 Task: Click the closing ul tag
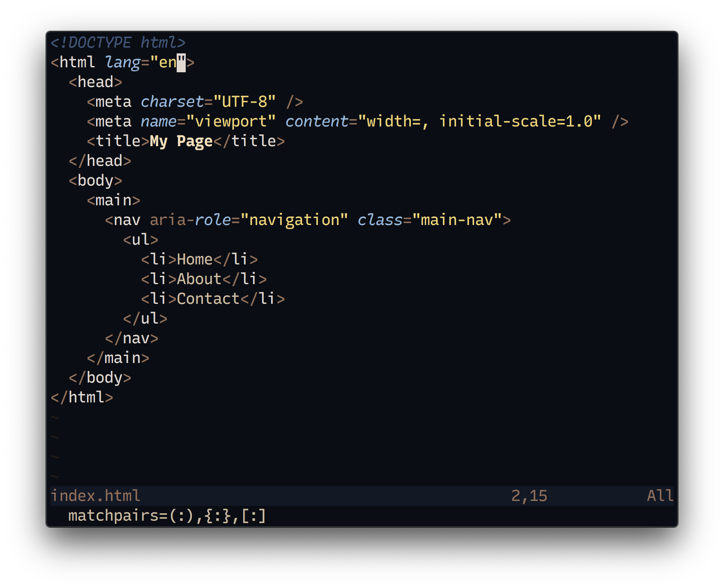[145, 319]
